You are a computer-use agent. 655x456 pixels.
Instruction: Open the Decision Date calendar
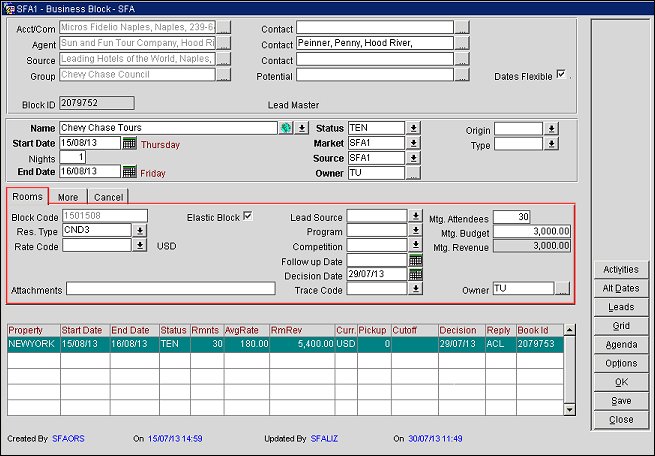click(x=415, y=274)
